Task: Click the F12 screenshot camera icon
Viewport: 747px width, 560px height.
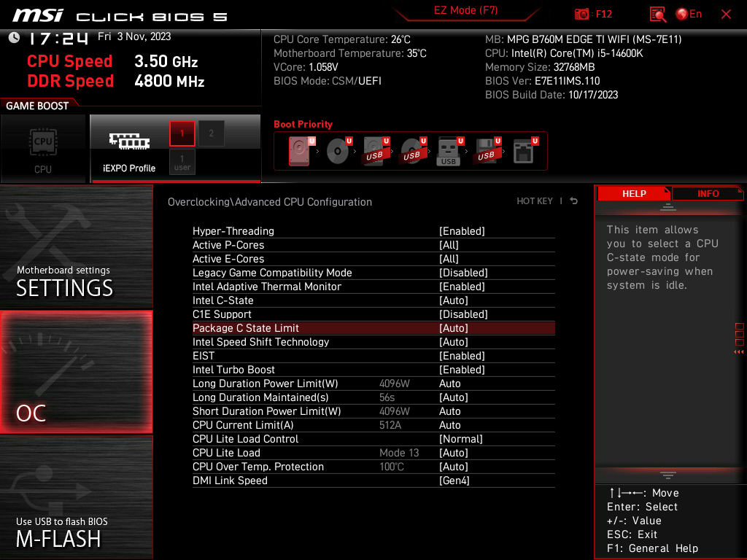Action: click(x=581, y=15)
